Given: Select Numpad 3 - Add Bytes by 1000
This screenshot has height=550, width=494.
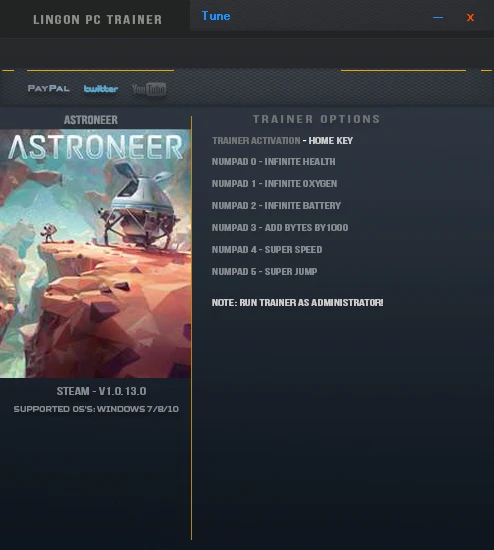Looking at the screenshot, I should click(280, 228).
